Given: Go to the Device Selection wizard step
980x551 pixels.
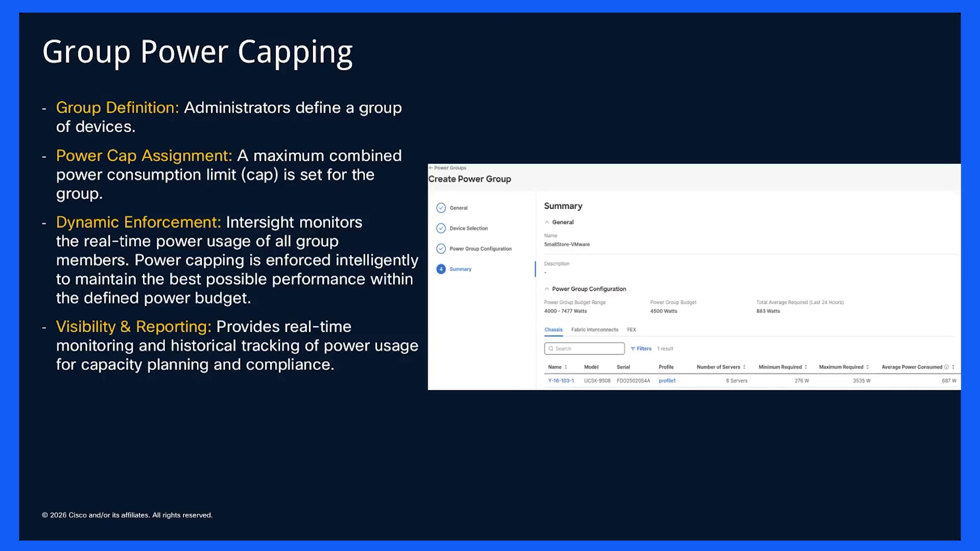Looking at the screenshot, I should [469, 228].
